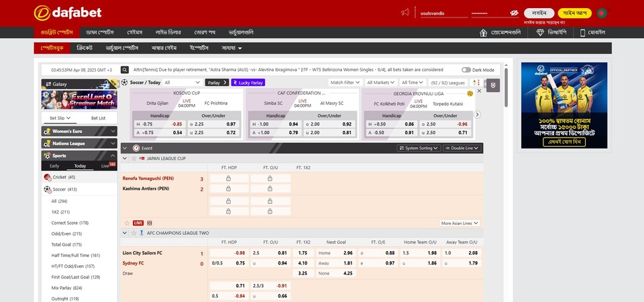Expand the Women's Euro section
644x302 pixels.
pyautogui.click(x=78, y=132)
